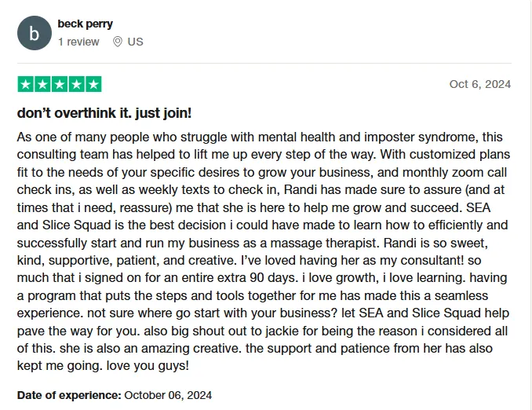Viewport: 532px width, 410px height.
Task: Click the fifth green rating star
Action: click(93, 84)
